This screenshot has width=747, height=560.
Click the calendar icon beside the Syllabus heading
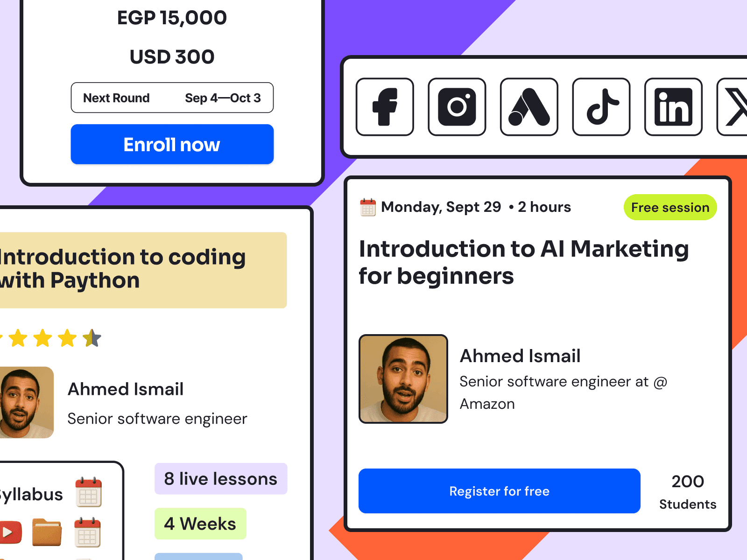tap(88, 492)
